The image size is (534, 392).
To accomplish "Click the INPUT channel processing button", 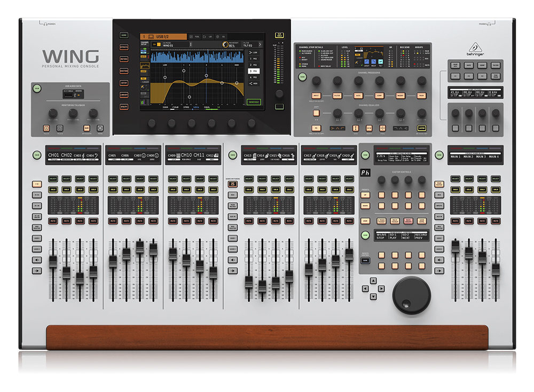I will [x=316, y=95].
